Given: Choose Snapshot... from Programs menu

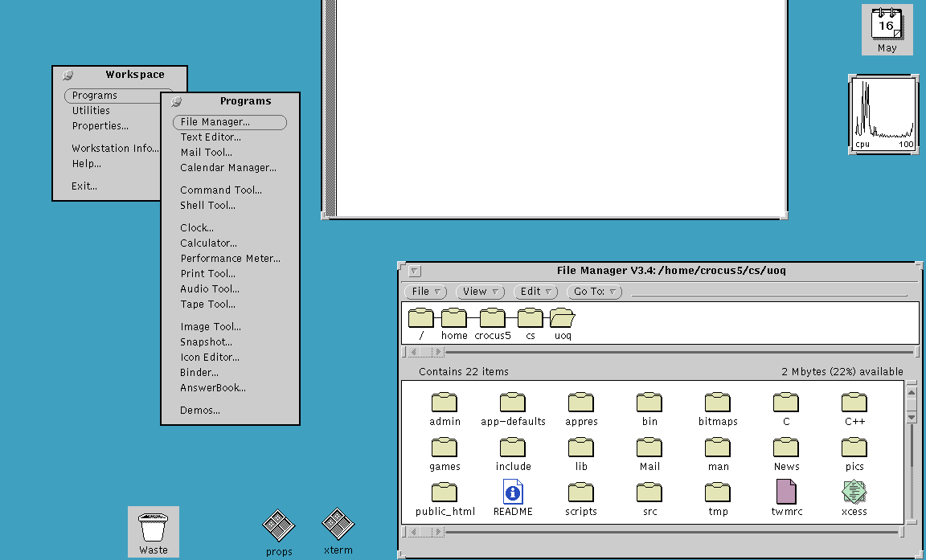Looking at the screenshot, I should (206, 343).
